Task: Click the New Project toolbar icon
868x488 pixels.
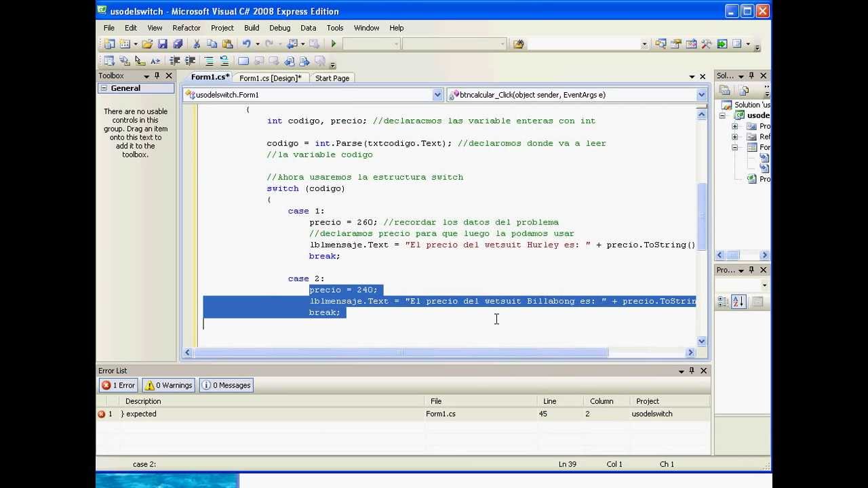Action: coord(109,43)
